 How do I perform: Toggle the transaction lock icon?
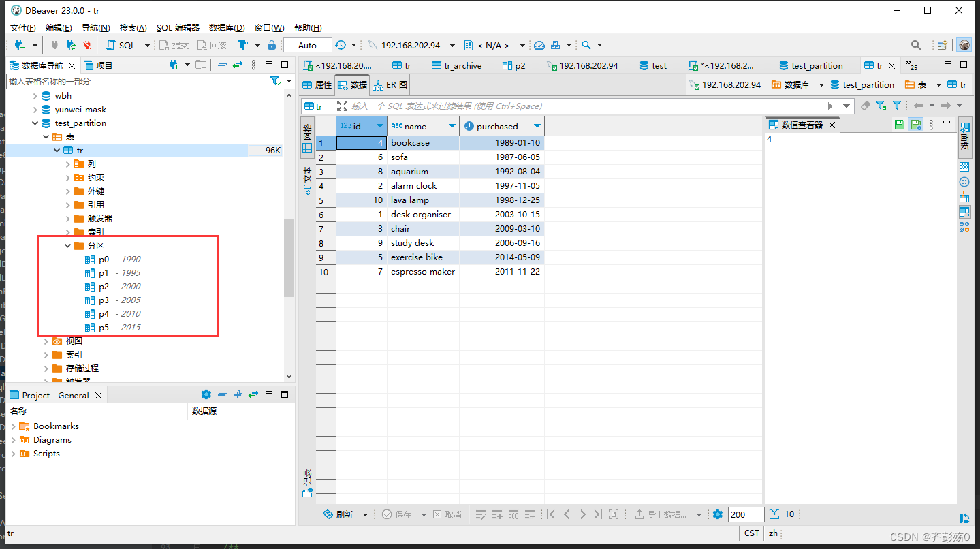[x=272, y=45]
